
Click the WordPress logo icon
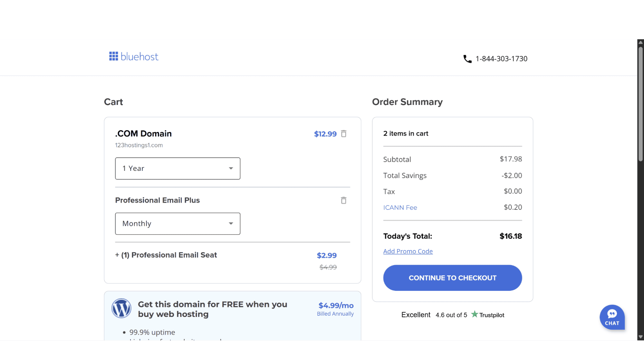(121, 308)
